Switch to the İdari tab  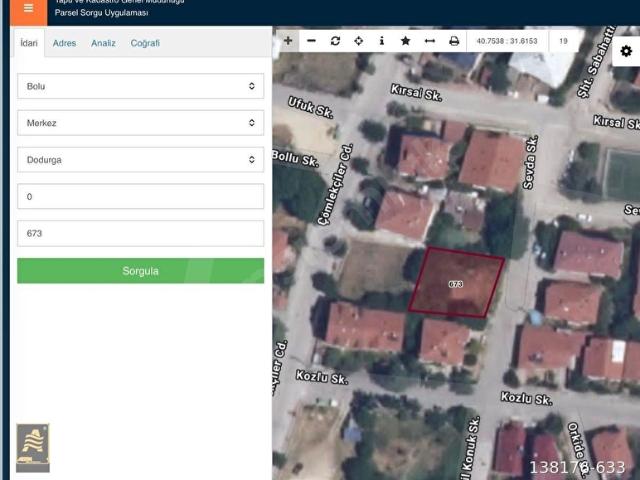click(29, 43)
